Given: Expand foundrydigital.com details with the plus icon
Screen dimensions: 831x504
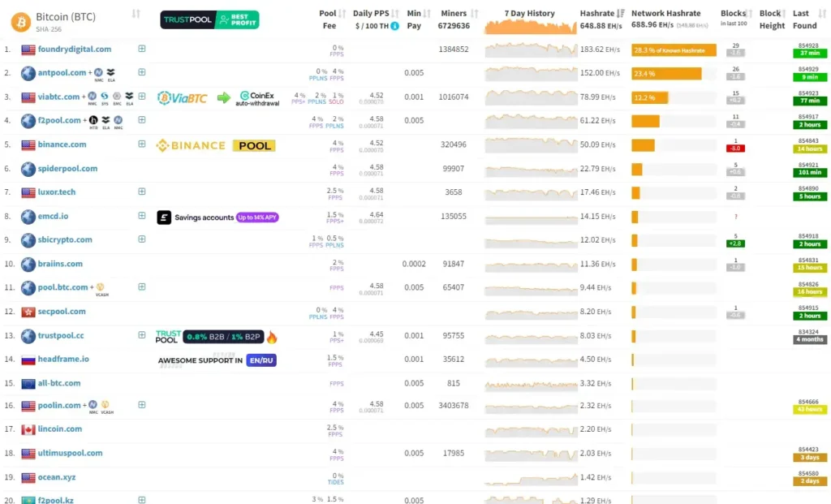Looking at the screenshot, I should coord(141,49).
